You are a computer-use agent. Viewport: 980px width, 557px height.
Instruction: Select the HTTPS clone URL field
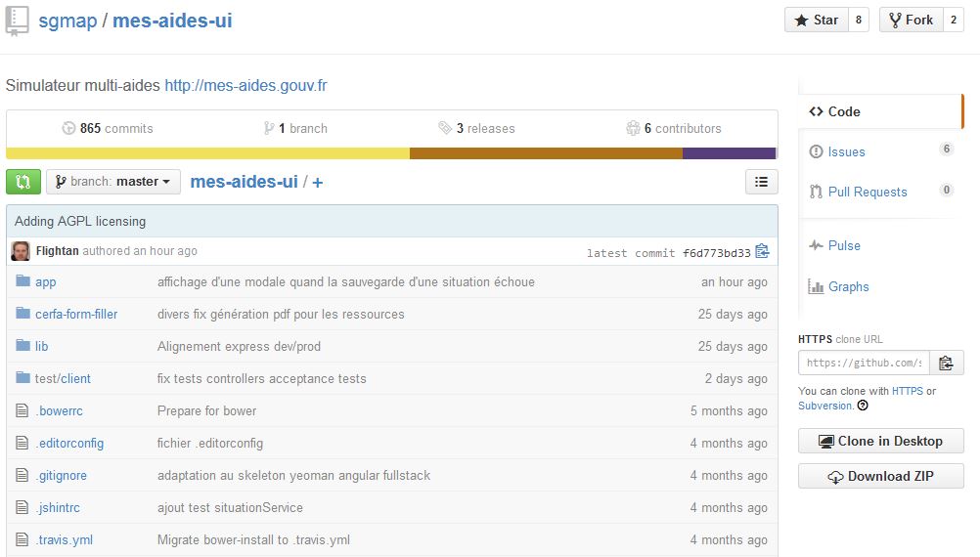click(864, 364)
